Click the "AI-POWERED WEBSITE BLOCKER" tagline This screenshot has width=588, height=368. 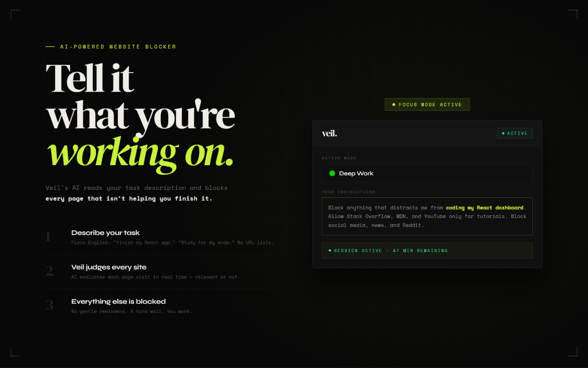(x=118, y=47)
